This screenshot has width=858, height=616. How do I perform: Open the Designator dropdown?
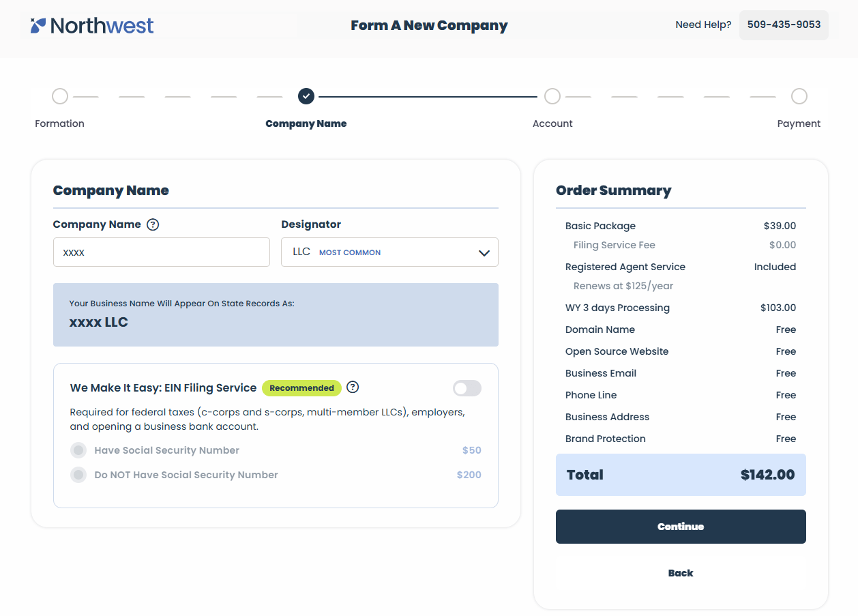point(389,252)
